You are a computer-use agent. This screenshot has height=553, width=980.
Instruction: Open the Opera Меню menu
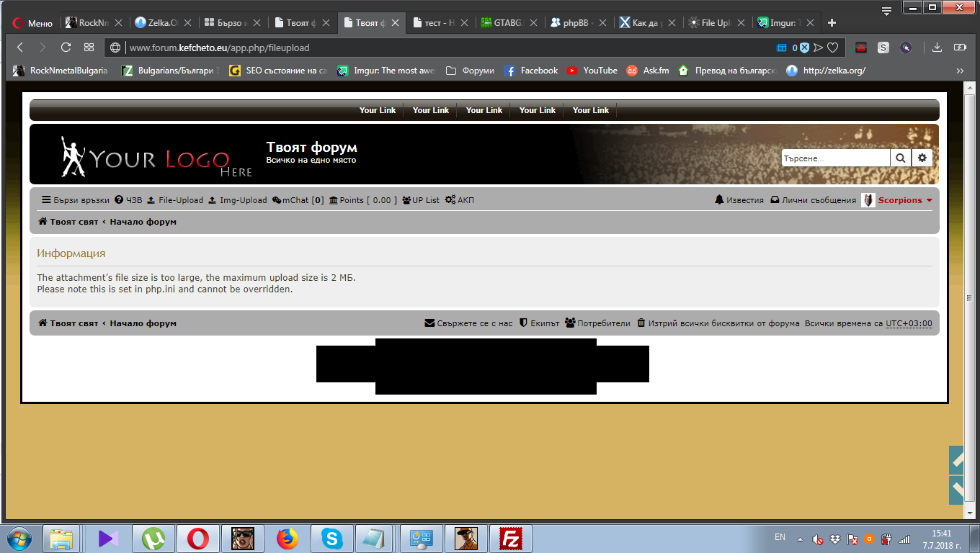pyautogui.click(x=32, y=23)
